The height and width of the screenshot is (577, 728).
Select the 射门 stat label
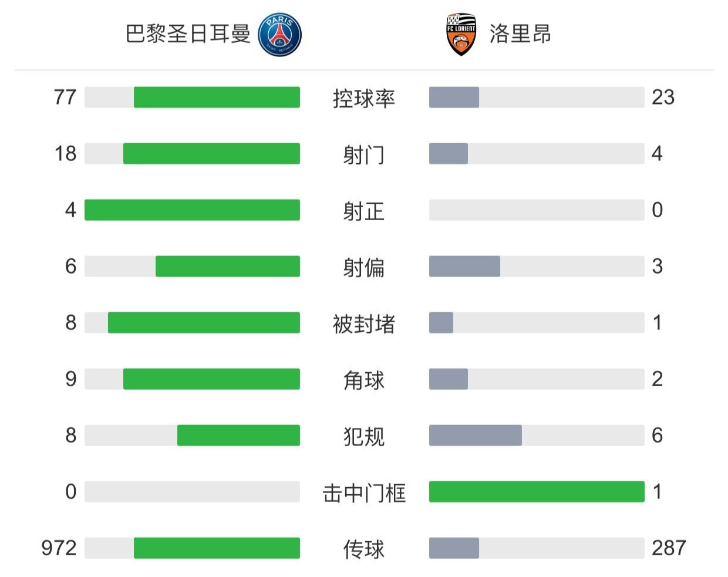[x=364, y=154]
